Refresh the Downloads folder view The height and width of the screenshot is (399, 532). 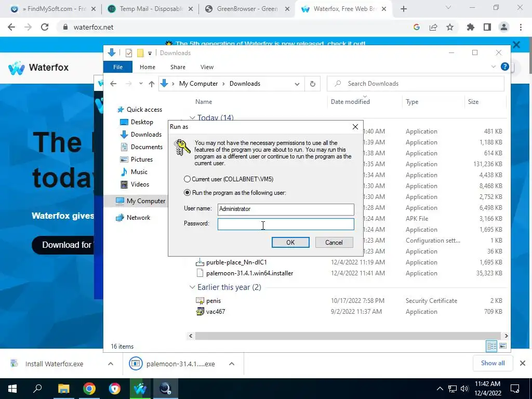(x=313, y=84)
